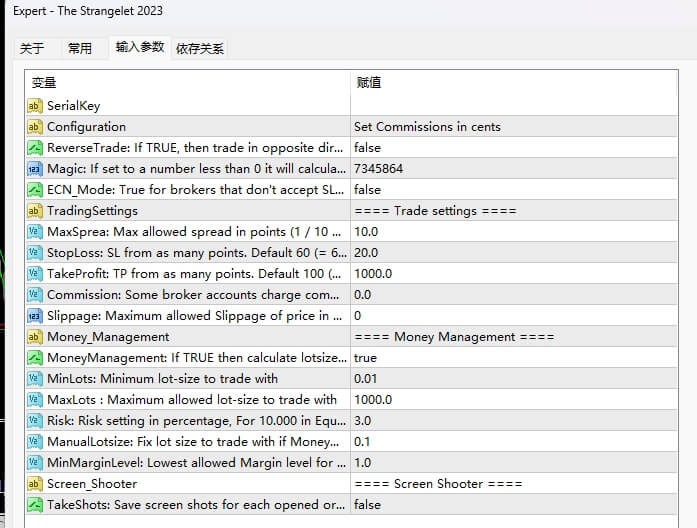The height and width of the screenshot is (528, 697).
Task: Click the ManualLotsize double-type icon
Action: click(35, 442)
